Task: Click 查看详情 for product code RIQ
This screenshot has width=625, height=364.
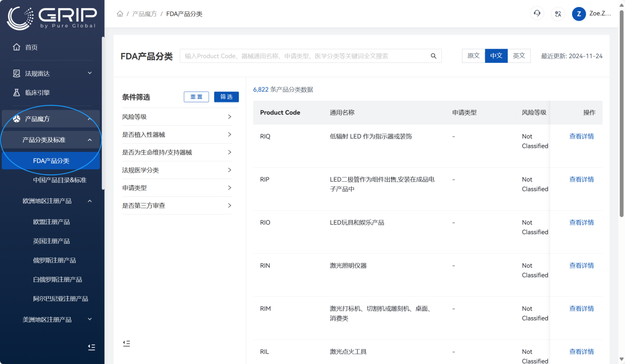Action: (x=582, y=136)
